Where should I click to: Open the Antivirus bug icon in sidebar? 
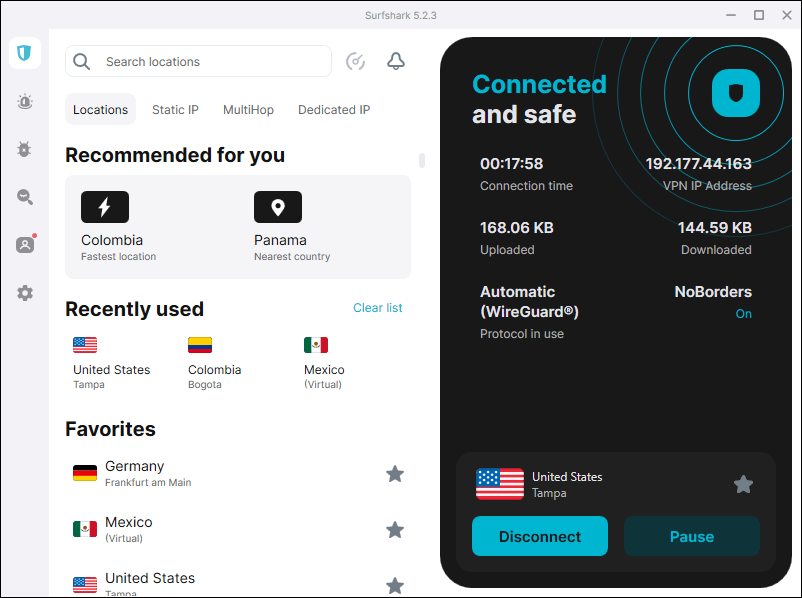coord(24,149)
